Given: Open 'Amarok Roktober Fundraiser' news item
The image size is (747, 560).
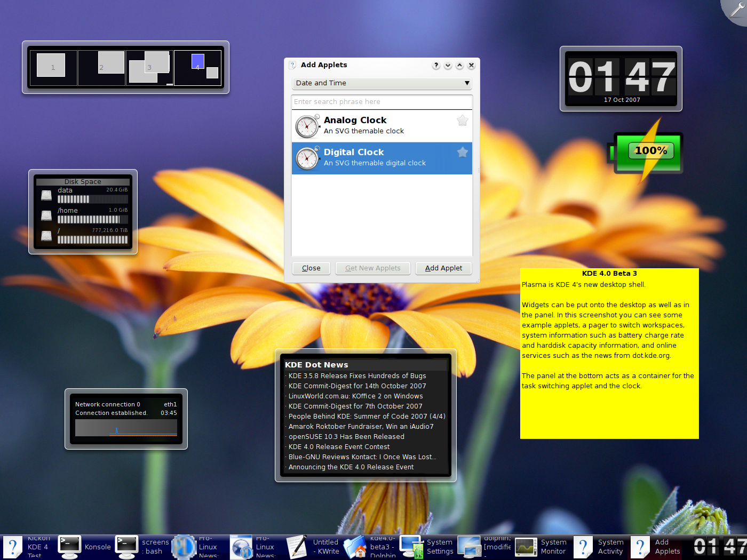Looking at the screenshot, I should click(361, 427).
